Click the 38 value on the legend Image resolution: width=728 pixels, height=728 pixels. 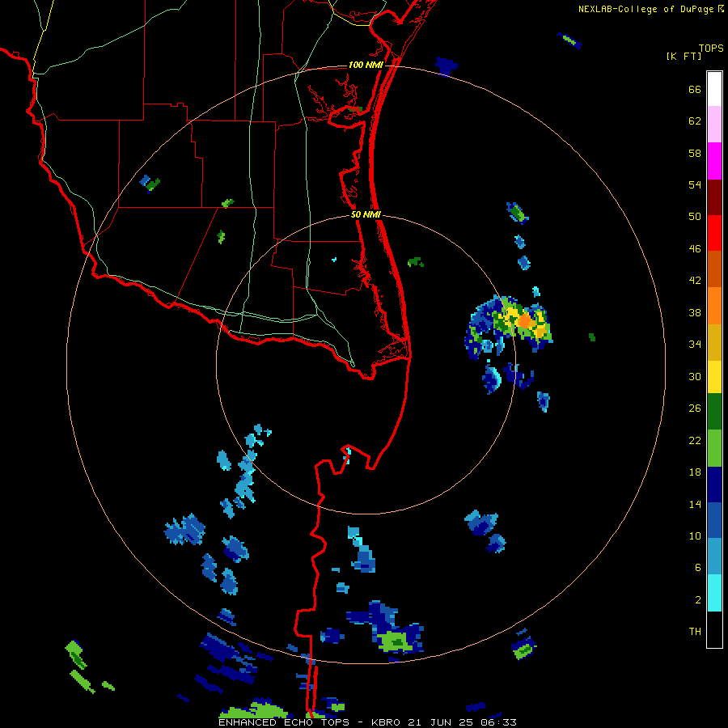coord(695,312)
